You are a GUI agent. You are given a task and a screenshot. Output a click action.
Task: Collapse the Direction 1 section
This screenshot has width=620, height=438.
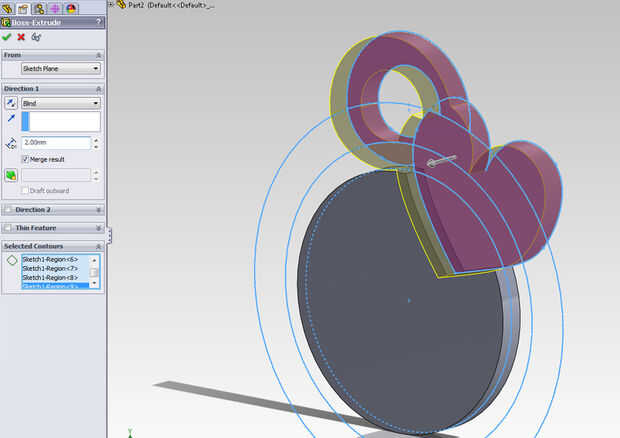coord(98,89)
